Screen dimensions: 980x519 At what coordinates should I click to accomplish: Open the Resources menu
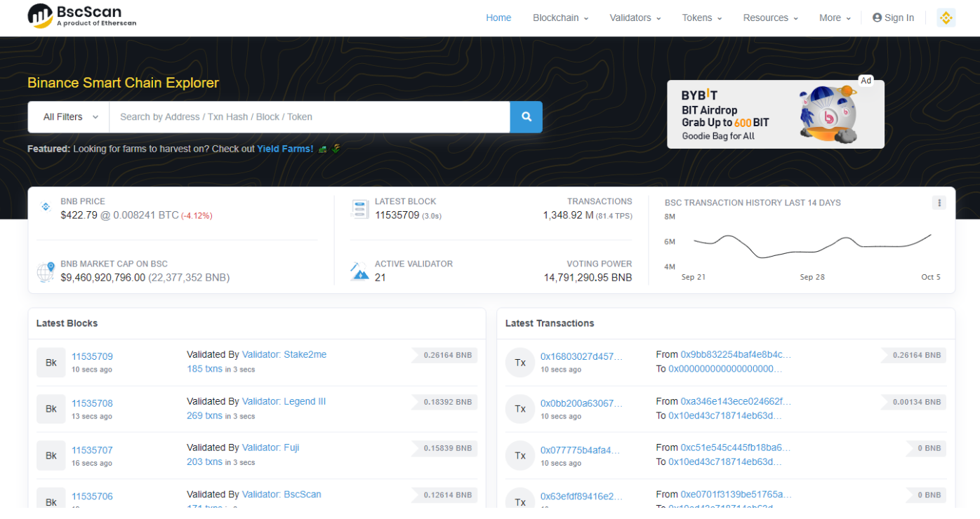(770, 18)
